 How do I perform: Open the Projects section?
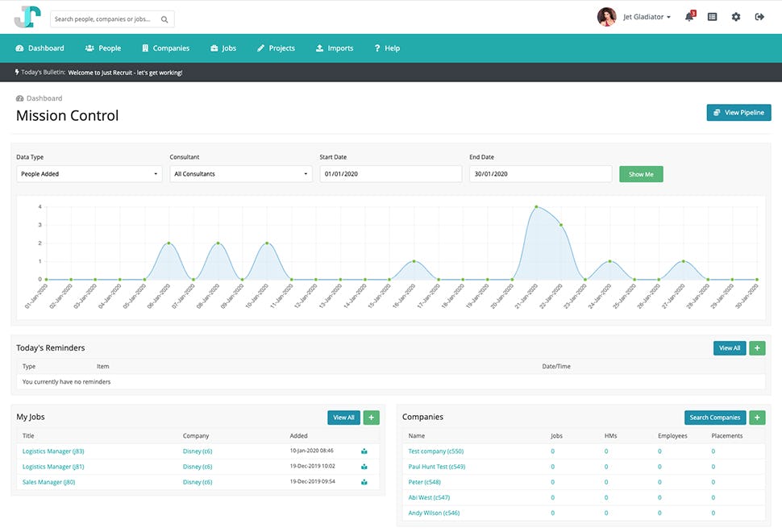coord(276,48)
